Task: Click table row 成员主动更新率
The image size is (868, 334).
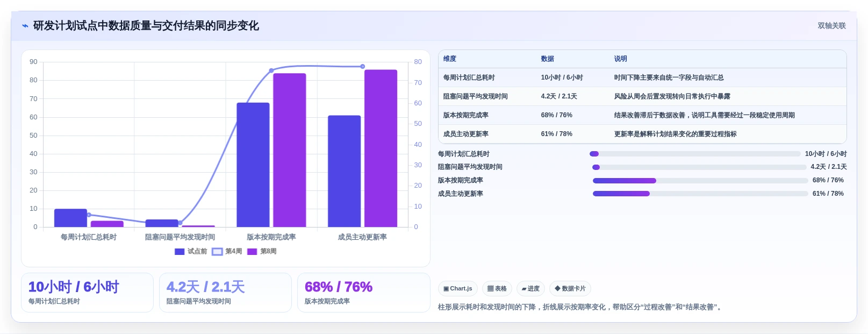Action: pos(642,134)
